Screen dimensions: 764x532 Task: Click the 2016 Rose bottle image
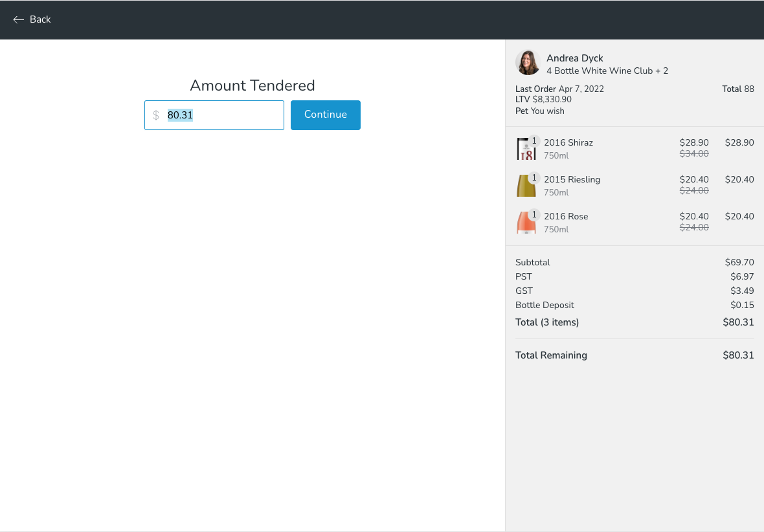[x=525, y=223]
